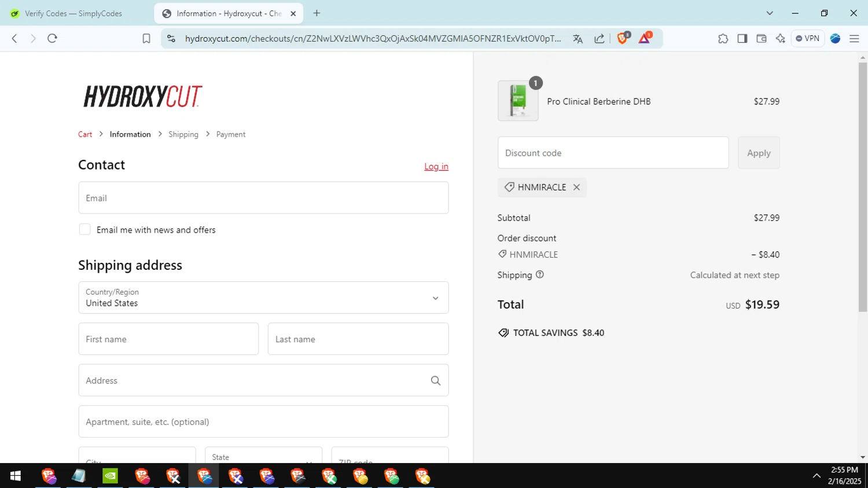The image size is (868, 488).
Task: Open the browser profile avatar icon
Action: click(x=835, y=38)
